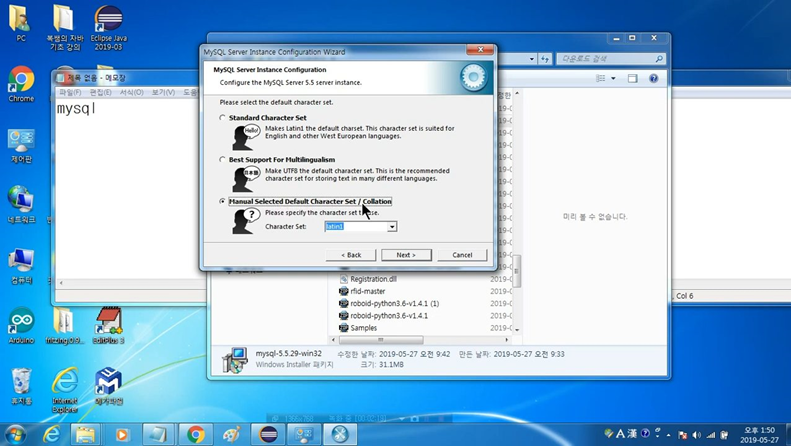Click the Explorer address refresh button
The image size is (791, 446).
tap(545, 59)
